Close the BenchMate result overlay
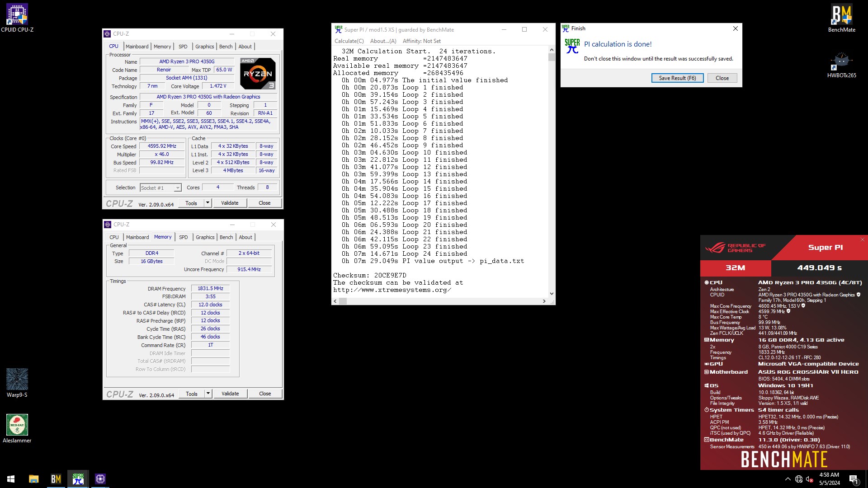This screenshot has height=488, width=868. click(x=863, y=239)
